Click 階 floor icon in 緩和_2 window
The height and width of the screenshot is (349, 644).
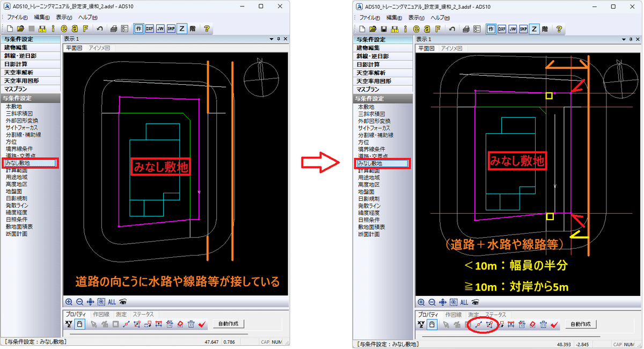tap(192, 28)
